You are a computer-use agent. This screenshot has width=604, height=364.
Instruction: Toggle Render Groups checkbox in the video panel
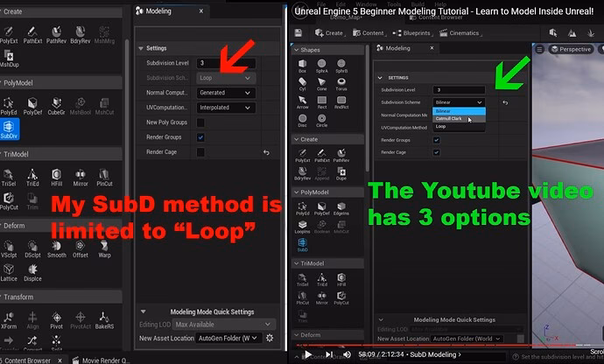[x=437, y=140]
